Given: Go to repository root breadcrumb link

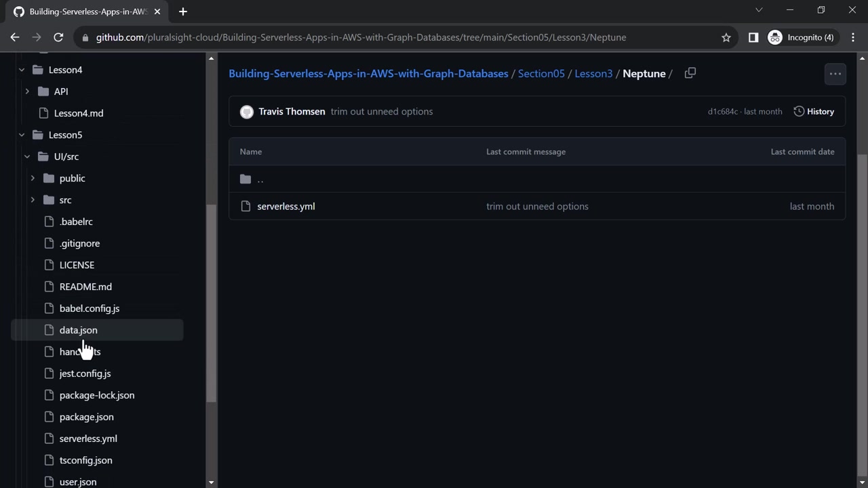Looking at the screenshot, I should click(368, 74).
